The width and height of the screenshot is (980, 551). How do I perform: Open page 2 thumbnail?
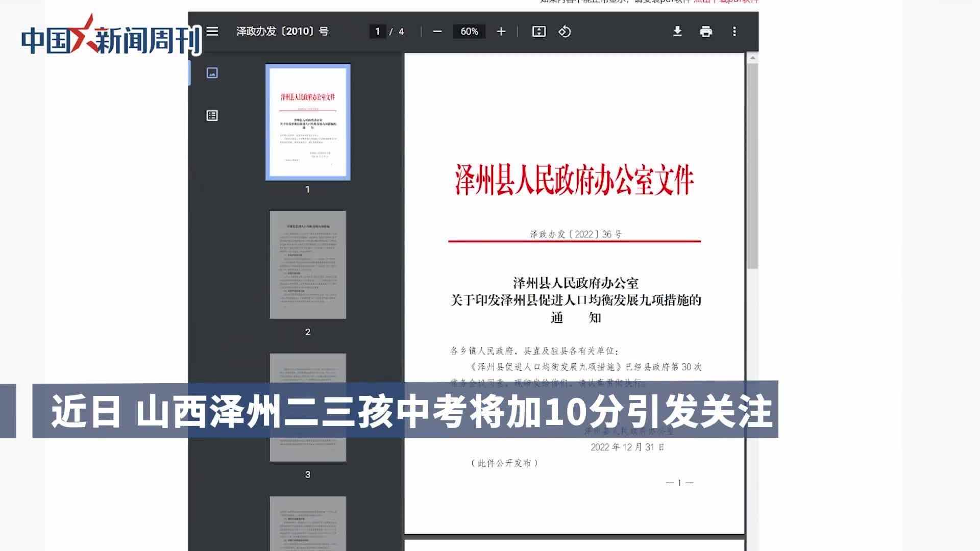pyautogui.click(x=308, y=265)
